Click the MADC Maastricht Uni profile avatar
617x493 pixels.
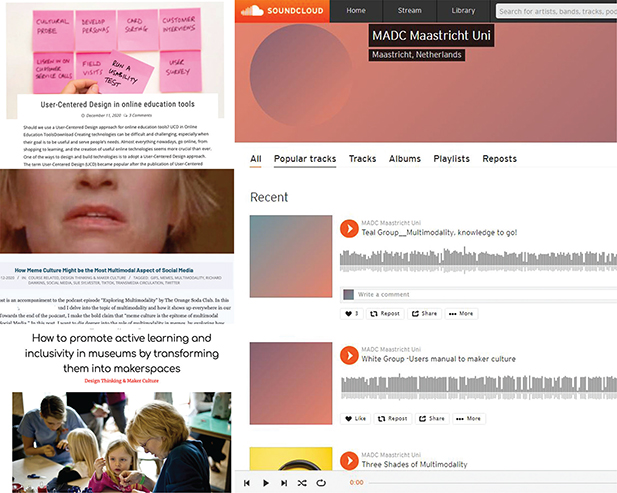point(301,75)
